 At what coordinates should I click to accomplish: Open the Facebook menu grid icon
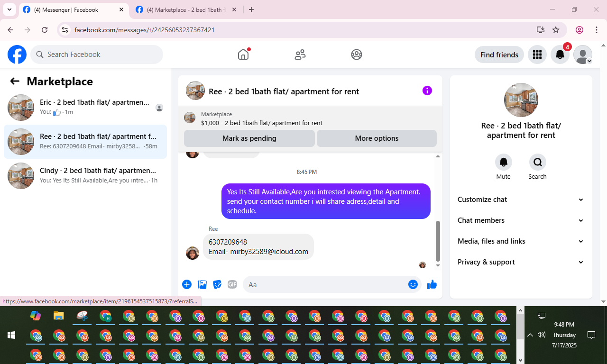point(537,55)
